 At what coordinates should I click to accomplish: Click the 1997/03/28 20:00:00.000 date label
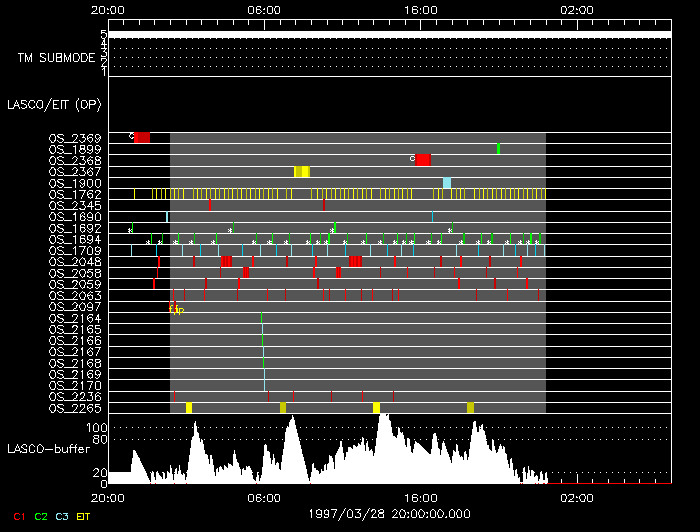pyautogui.click(x=389, y=514)
